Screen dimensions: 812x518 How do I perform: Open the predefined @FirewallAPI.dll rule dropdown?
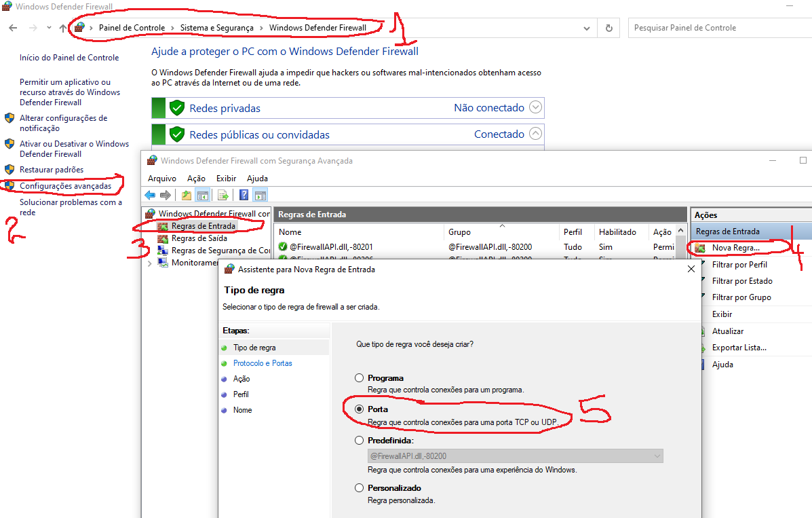(x=656, y=456)
